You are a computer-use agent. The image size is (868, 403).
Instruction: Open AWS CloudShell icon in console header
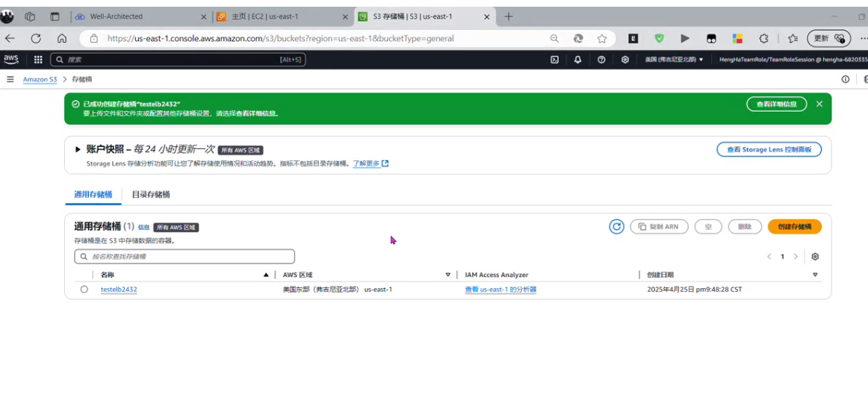[x=554, y=60]
